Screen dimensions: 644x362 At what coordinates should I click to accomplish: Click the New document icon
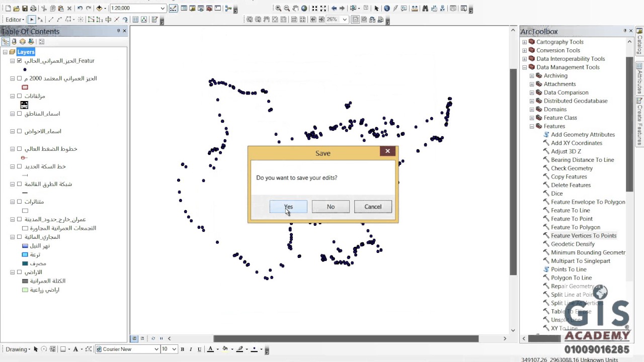pyautogui.click(x=8, y=9)
